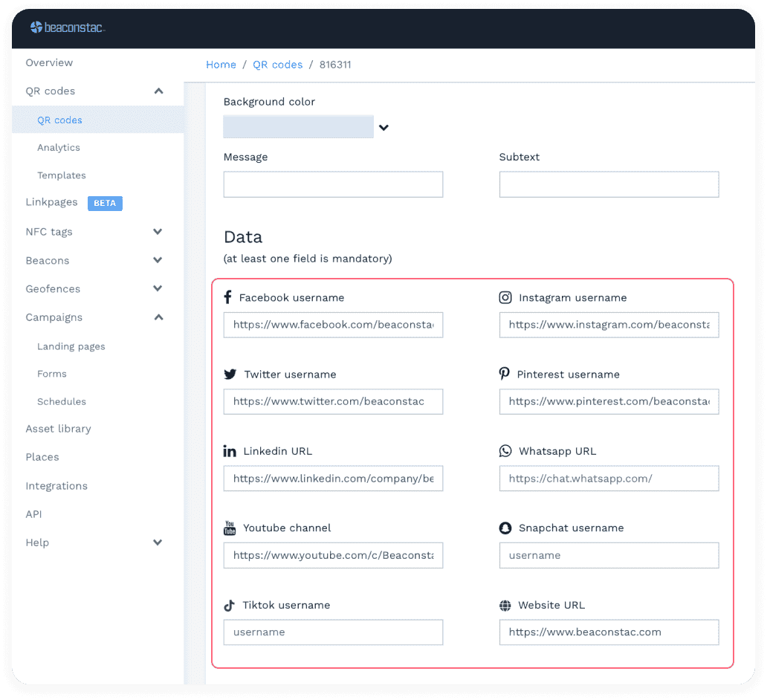Image resolution: width=767 pixels, height=700 pixels.
Task: Click the Facebook icon
Action: coord(227,297)
